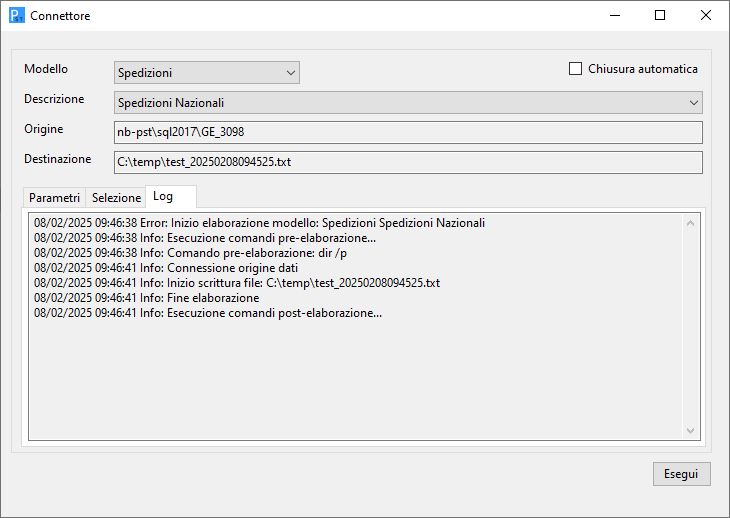Click the Esegui button
Image resolution: width=730 pixels, height=518 pixels.
pyautogui.click(x=682, y=474)
